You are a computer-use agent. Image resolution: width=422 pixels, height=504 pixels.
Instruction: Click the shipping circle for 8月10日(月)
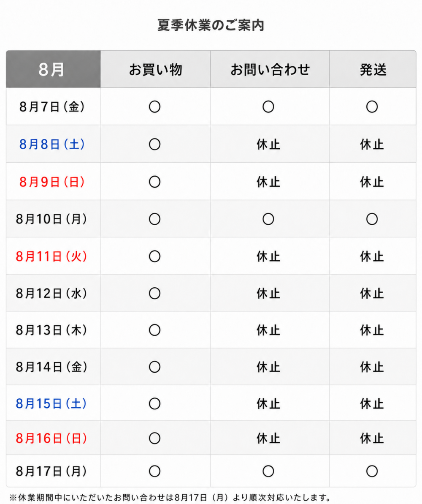[372, 219]
